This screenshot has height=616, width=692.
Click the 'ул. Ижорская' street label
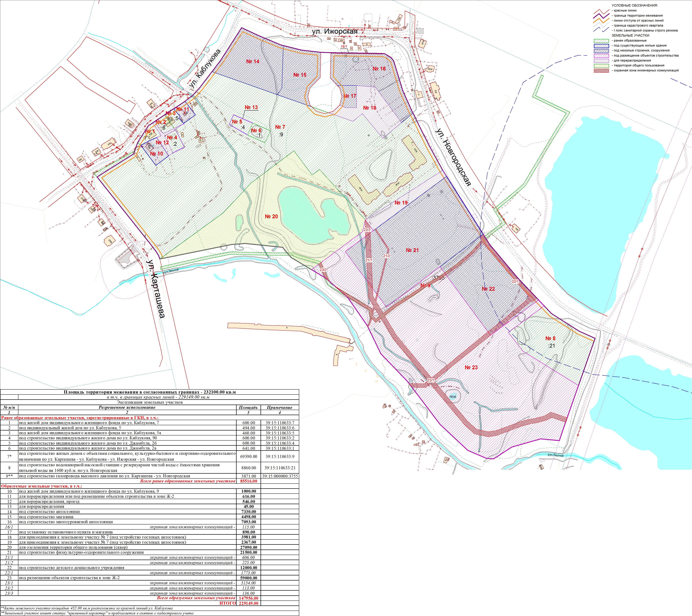[334, 32]
